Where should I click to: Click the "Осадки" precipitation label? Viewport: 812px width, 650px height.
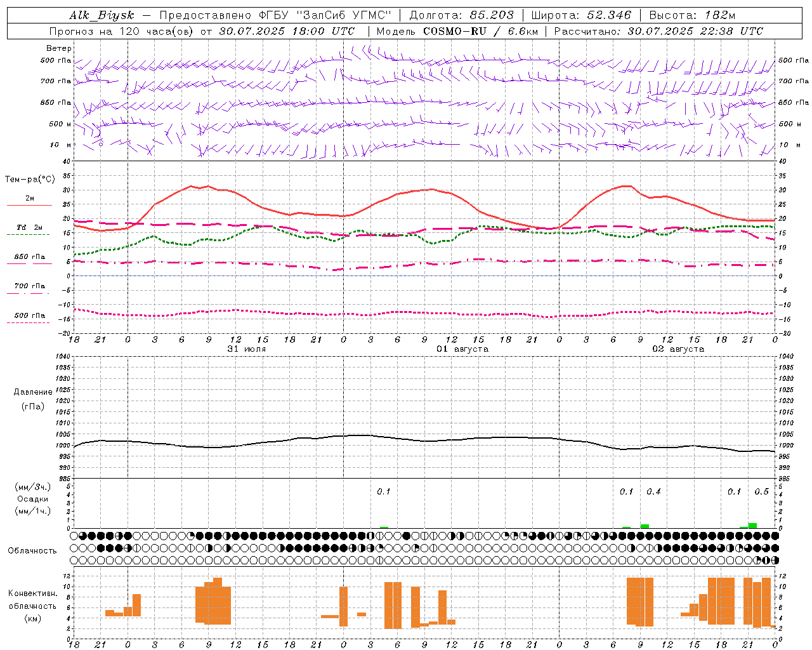pyautogui.click(x=33, y=499)
